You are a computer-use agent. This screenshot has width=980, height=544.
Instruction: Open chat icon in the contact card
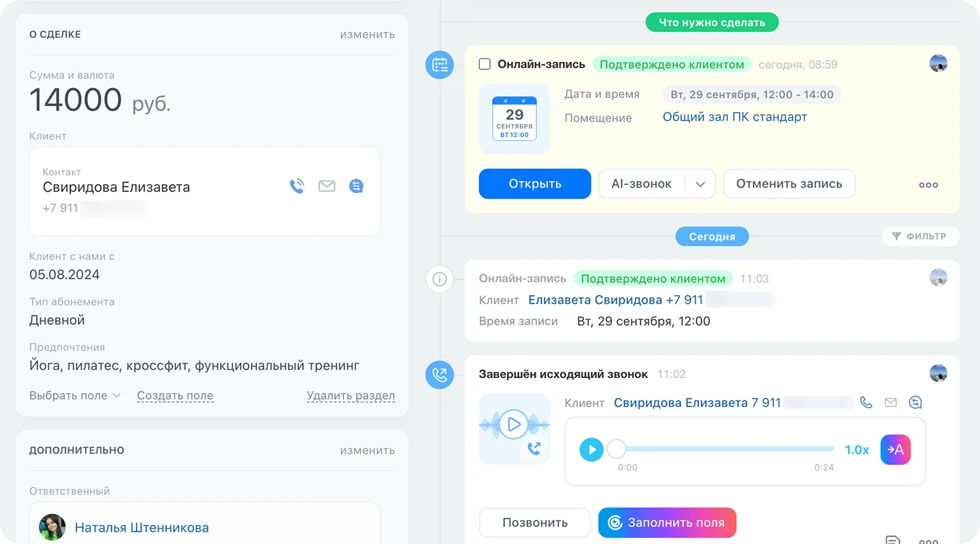(x=356, y=186)
